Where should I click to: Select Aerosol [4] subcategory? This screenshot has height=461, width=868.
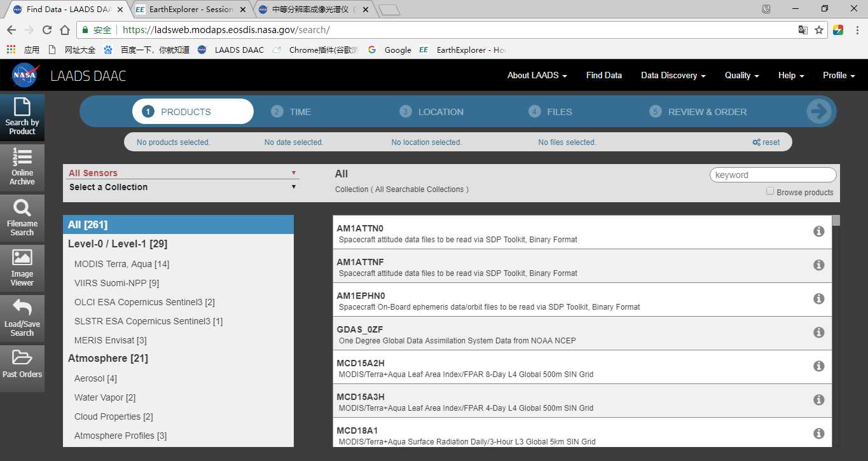coord(95,378)
